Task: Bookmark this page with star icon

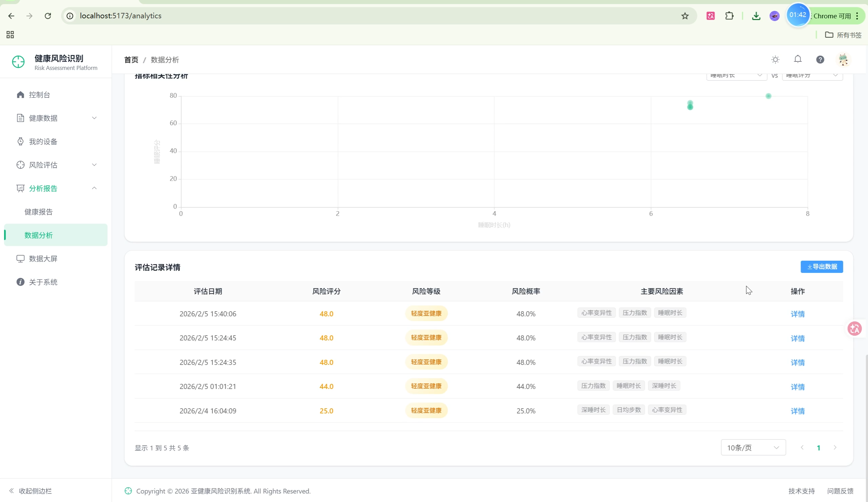Action: (685, 16)
